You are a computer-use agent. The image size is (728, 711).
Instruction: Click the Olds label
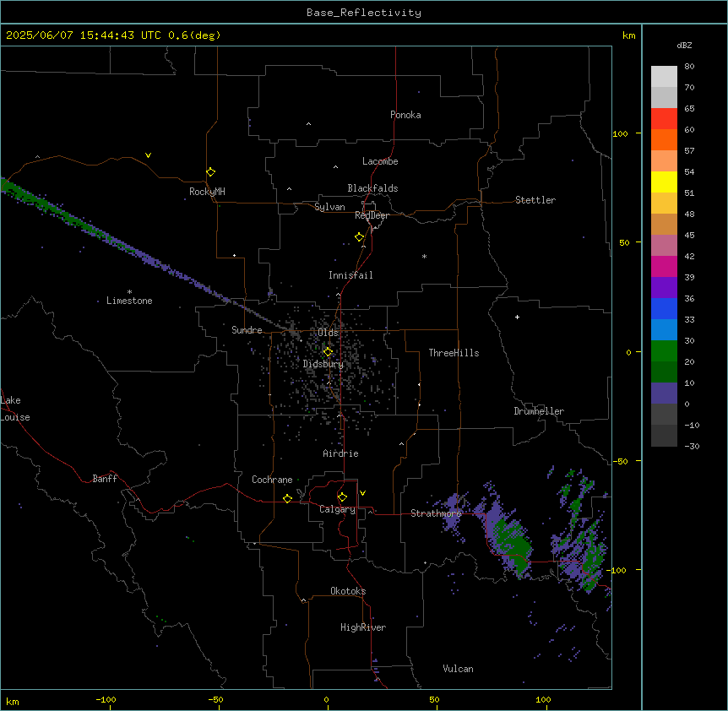click(328, 333)
